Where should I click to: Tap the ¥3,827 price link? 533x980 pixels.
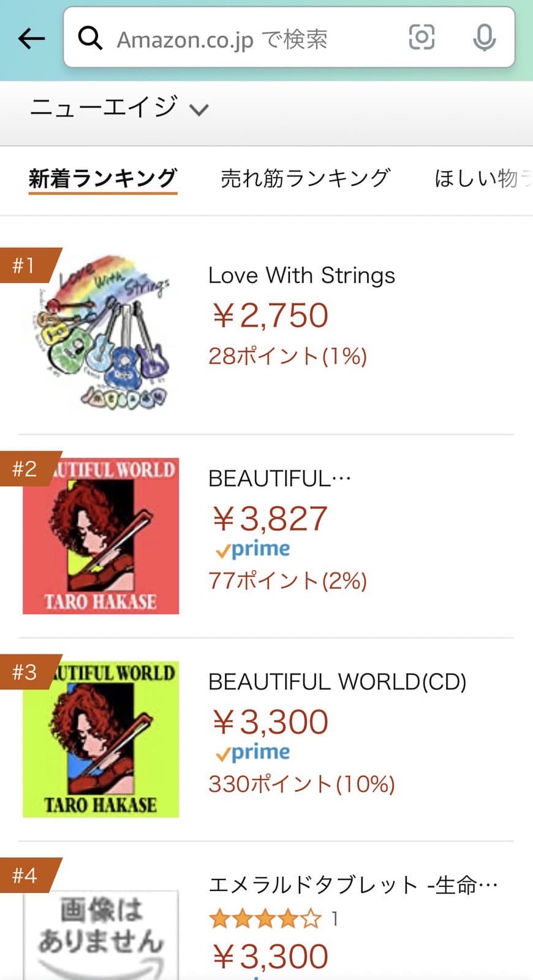[270, 518]
